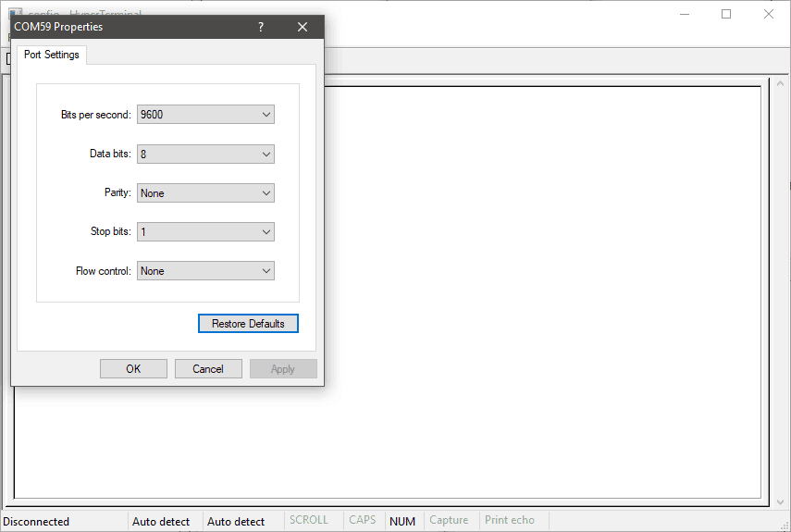Close the COM59 Properties dialog
Screen dimensions: 791x532
click(x=302, y=27)
